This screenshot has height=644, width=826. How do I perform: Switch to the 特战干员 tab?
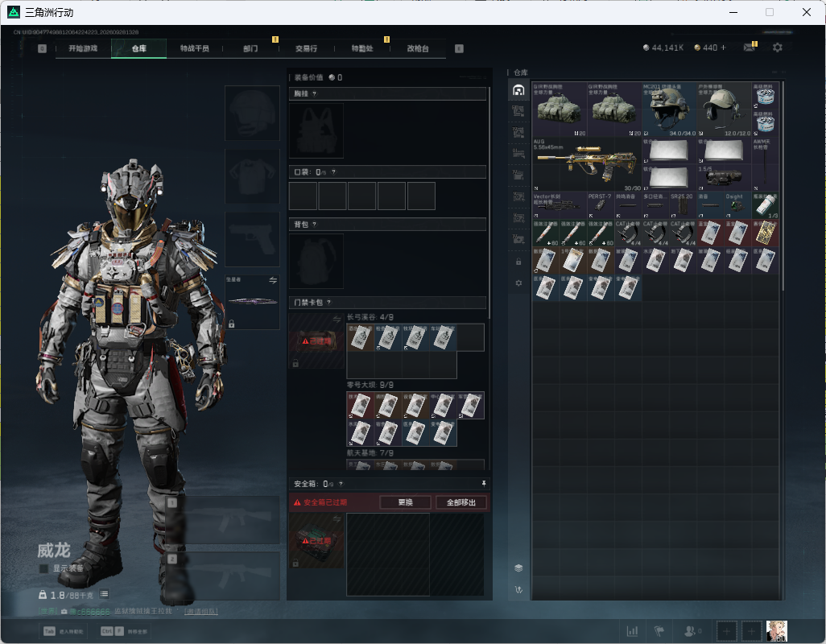click(194, 48)
